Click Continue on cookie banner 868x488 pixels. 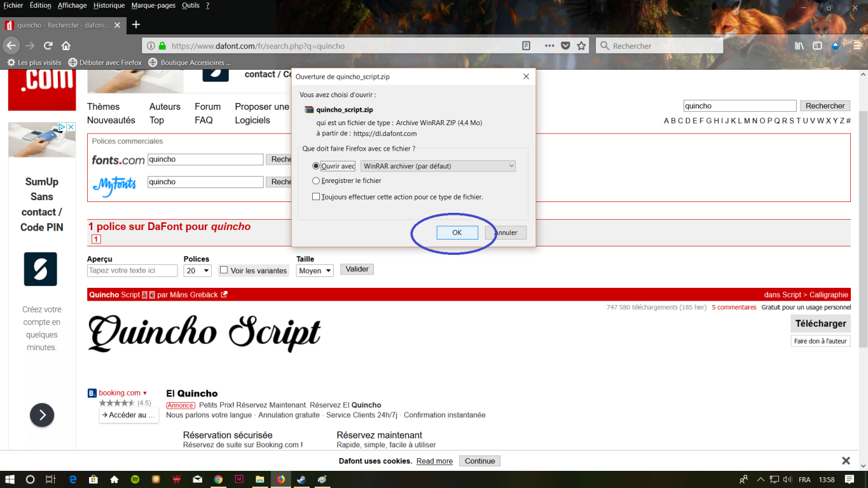(x=479, y=461)
